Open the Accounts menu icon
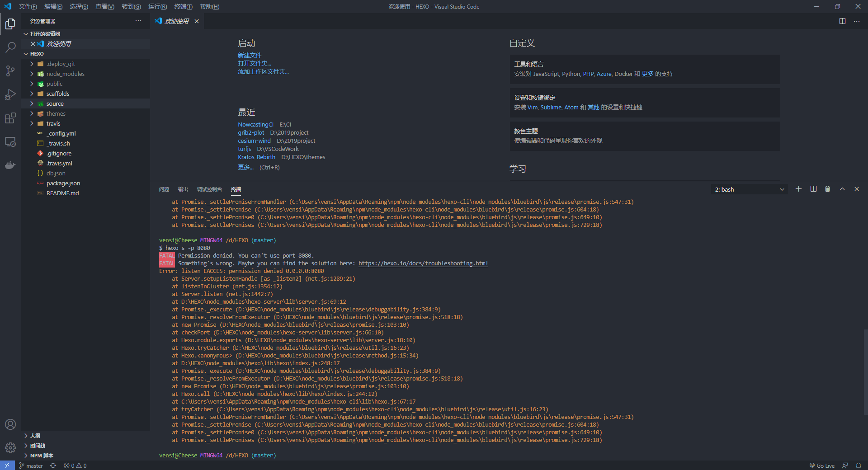 [x=10, y=424]
